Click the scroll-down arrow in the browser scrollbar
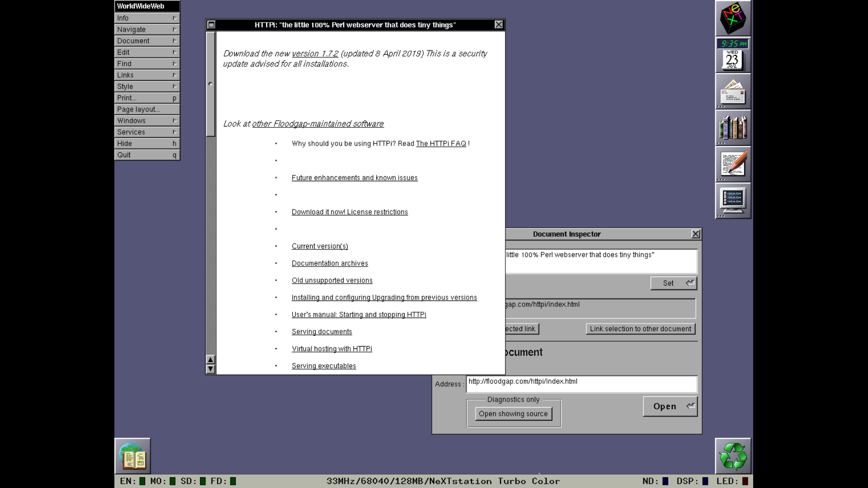This screenshot has height=488, width=868. point(210,369)
